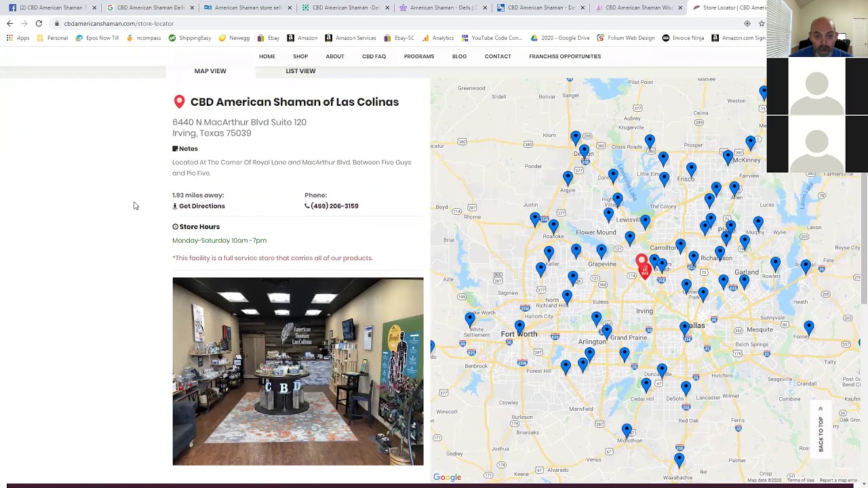Switch to the CBD American Shaman Wisc tab
The width and height of the screenshot is (868, 488).
[637, 7]
